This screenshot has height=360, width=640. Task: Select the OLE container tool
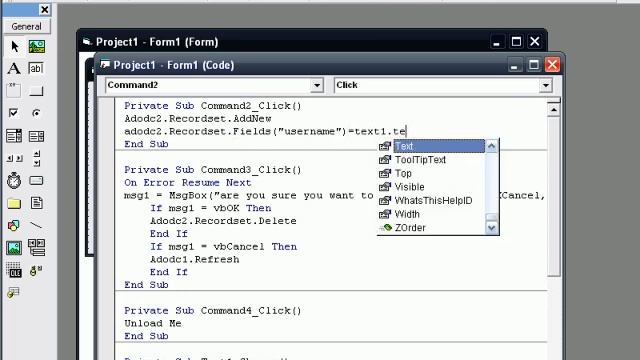[x=14, y=270]
